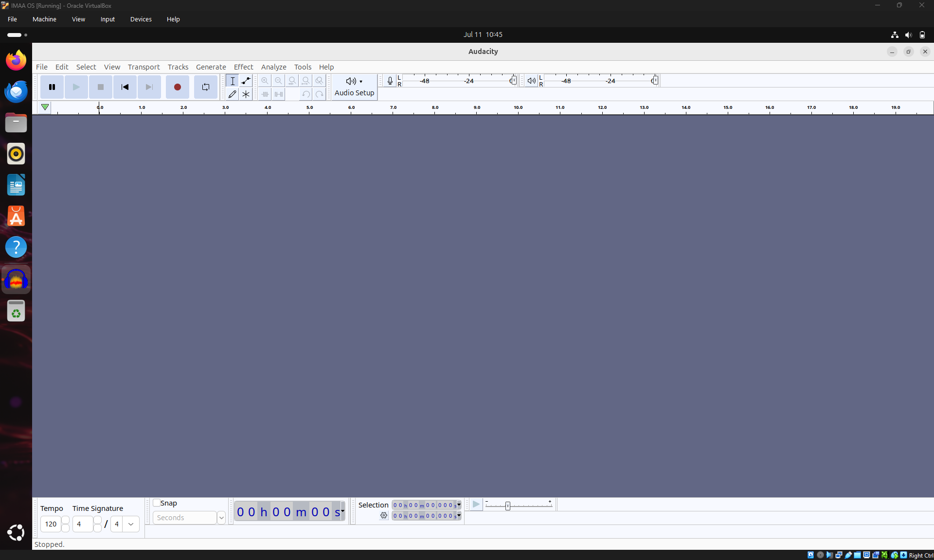Screen dimensions: 934x560
Task: Open Ubuntu Software store dock icon
Action: (16, 216)
